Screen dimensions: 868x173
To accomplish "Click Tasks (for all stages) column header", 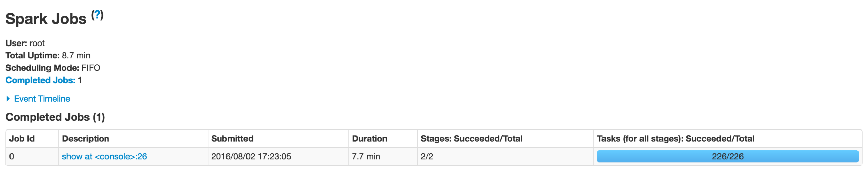I will 675,139.
